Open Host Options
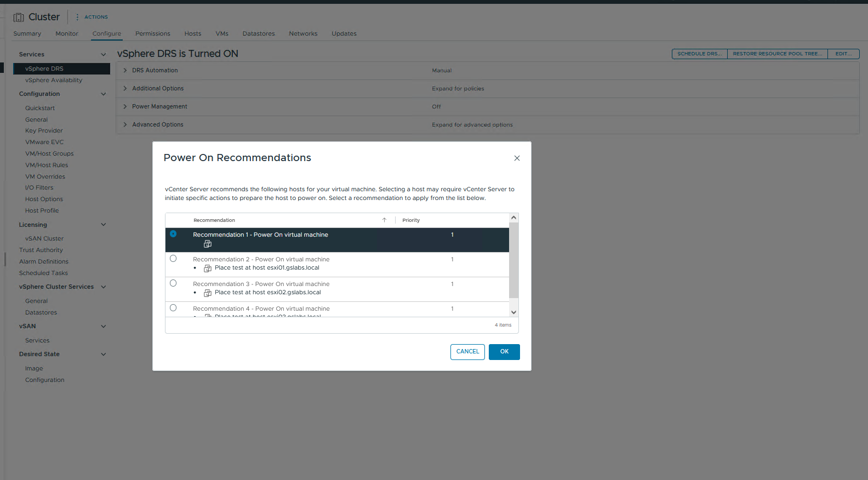Screen dimensions: 868x480 pyautogui.click(x=44, y=199)
